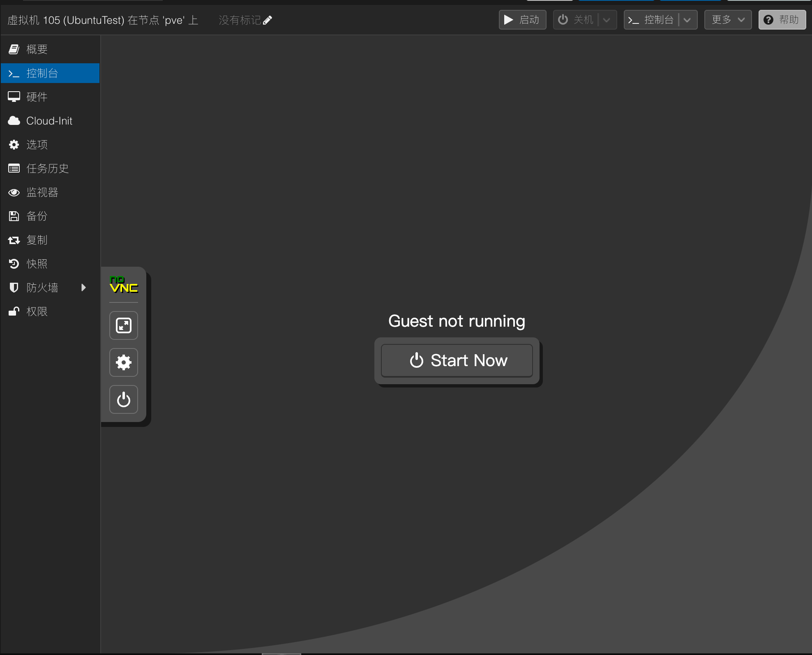The image size is (812, 655).
Task: Go to the 快照 snapshots section
Action: tap(37, 264)
